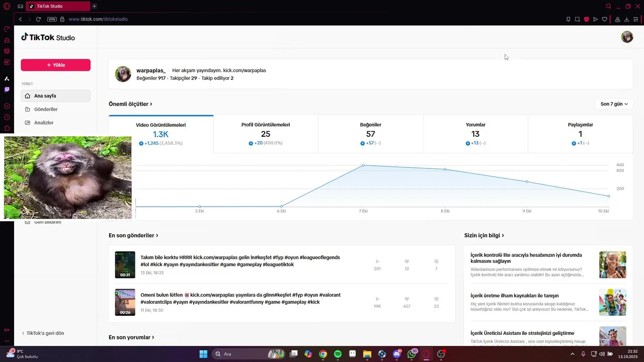Select the Yorumlar metric tab
This screenshot has height=362, width=644.
475,134
